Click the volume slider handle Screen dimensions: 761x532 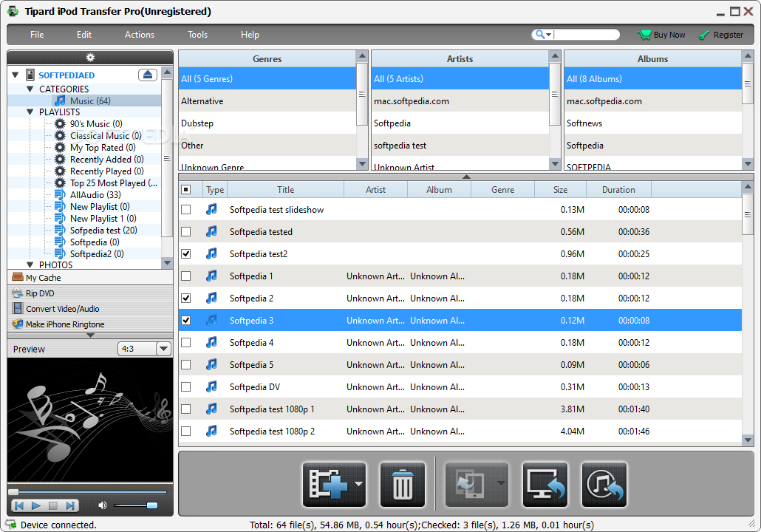pos(152,505)
